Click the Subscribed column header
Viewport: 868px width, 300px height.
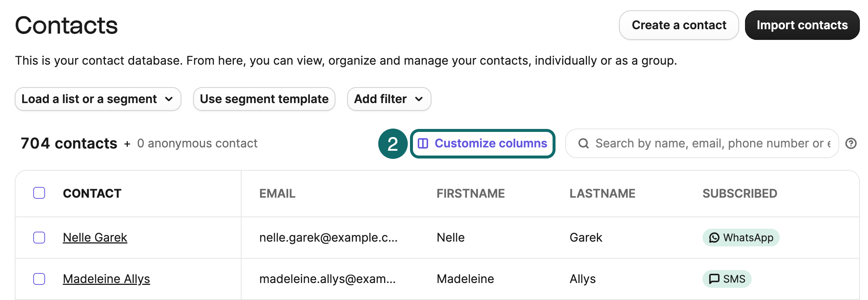(x=740, y=194)
